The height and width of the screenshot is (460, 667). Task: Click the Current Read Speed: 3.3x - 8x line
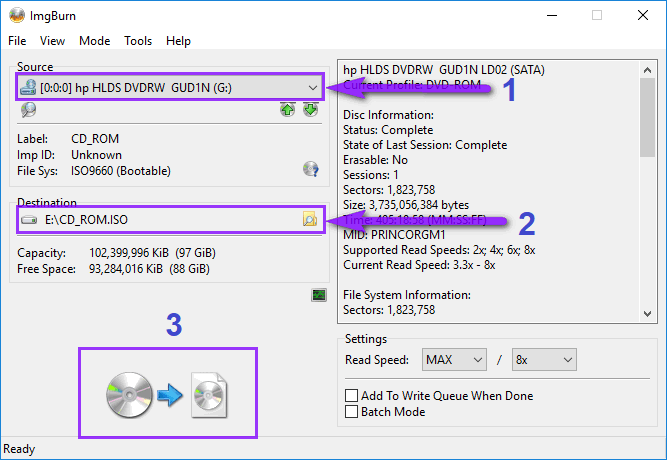coord(419,265)
